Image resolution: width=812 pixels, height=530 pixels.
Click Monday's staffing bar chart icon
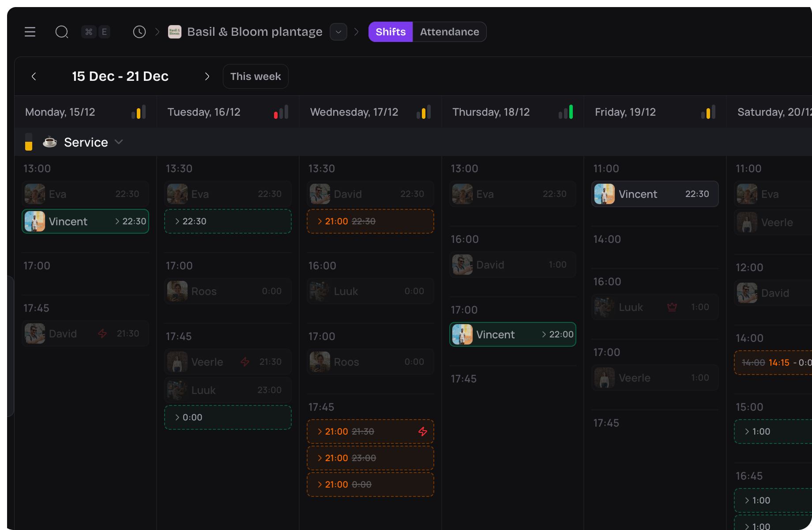pos(139,112)
